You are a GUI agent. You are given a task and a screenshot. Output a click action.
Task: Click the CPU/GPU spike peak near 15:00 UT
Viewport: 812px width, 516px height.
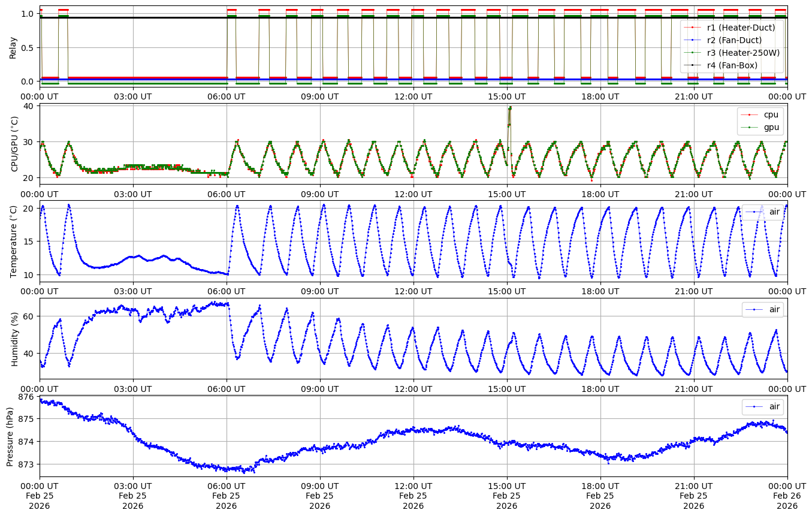click(x=510, y=108)
